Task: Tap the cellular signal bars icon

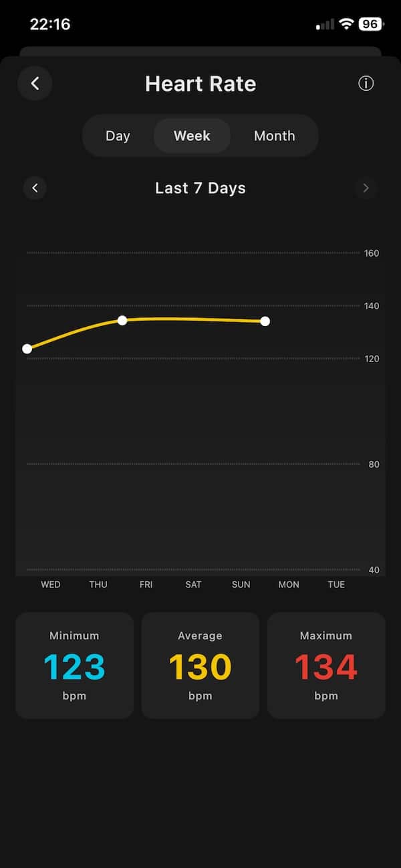Action: coord(325,25)
